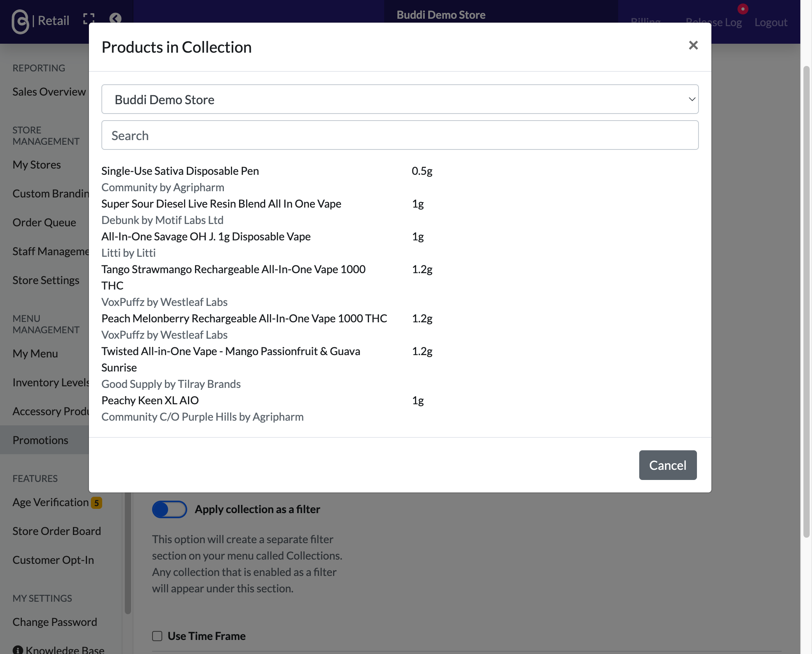
Task: Click the Logout link
Action: pos(771,22)
